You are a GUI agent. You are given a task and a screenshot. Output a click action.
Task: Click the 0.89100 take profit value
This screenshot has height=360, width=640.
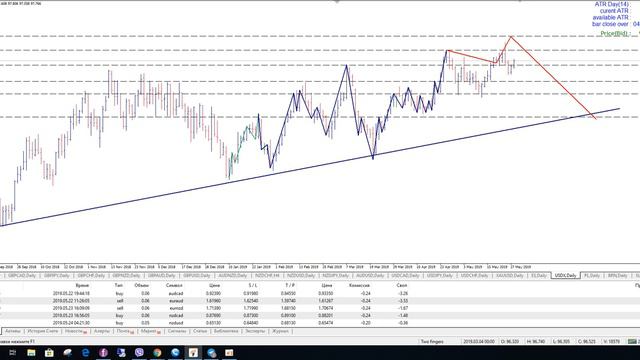point(288,316)
